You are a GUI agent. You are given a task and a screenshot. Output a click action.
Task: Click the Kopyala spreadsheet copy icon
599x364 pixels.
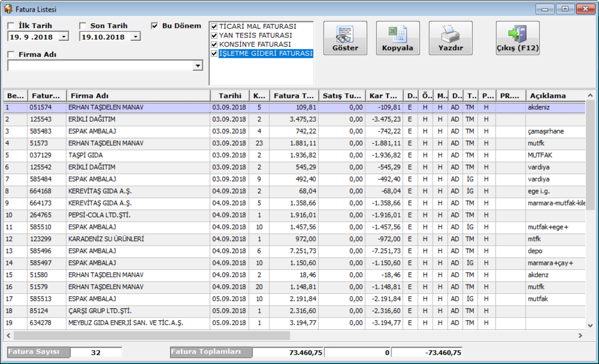pos(397,34)
